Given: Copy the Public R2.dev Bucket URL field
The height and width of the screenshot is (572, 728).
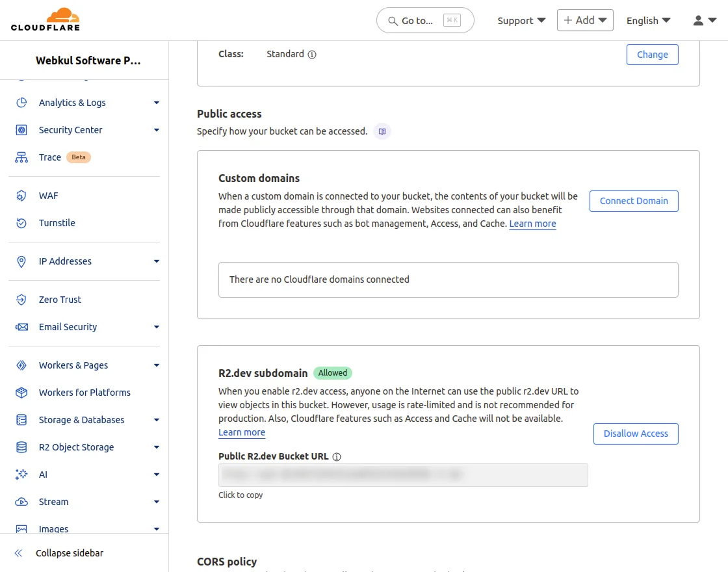Looking at the screenshot, I should (x=403, y=475).
